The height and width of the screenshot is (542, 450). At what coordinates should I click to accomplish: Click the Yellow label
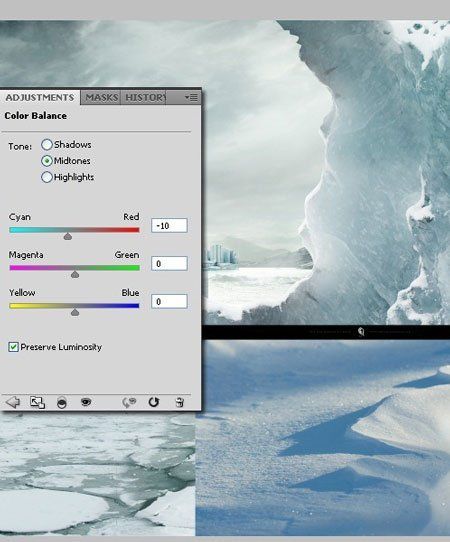pos(22,293)
